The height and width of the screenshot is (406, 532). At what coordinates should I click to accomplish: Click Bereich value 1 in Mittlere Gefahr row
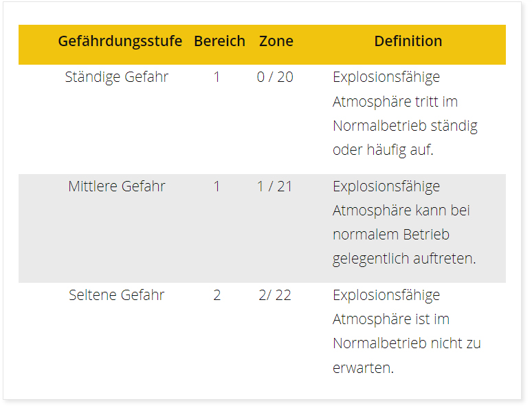pos(217,186)
